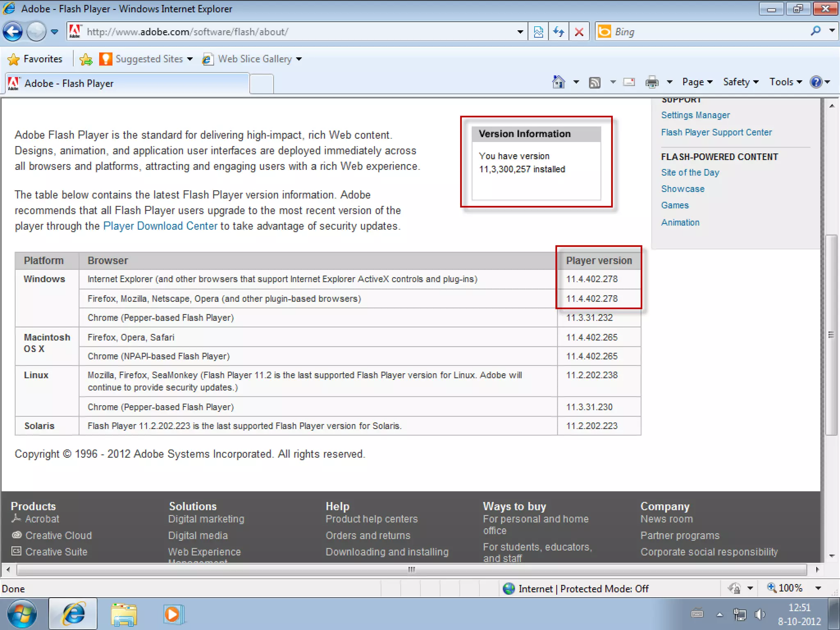Expand the Print options dropdown arrow
Image resolution: width=840 pixels, height=630 pixels.
(x=670, y=82)
